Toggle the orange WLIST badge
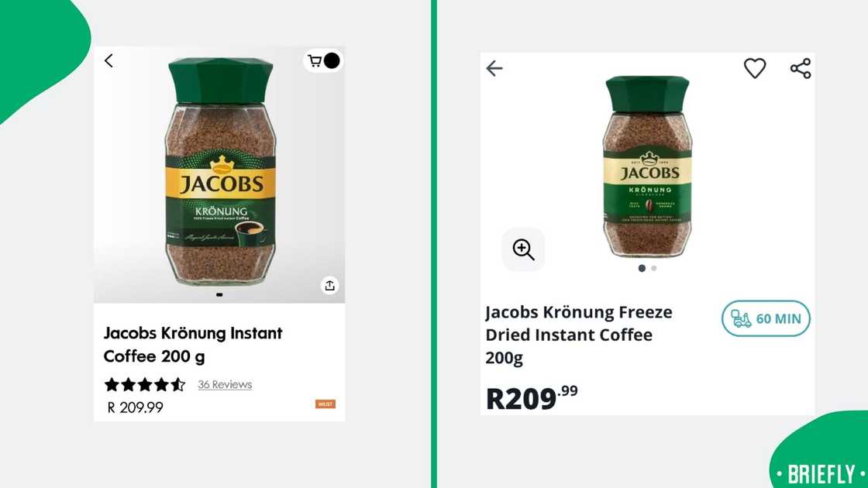 pos(325,404)
